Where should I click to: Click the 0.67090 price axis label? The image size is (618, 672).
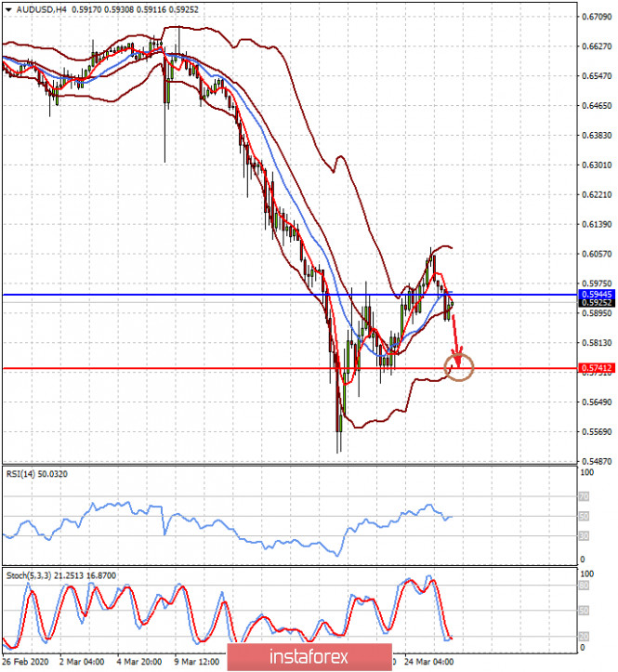point(597,17)
